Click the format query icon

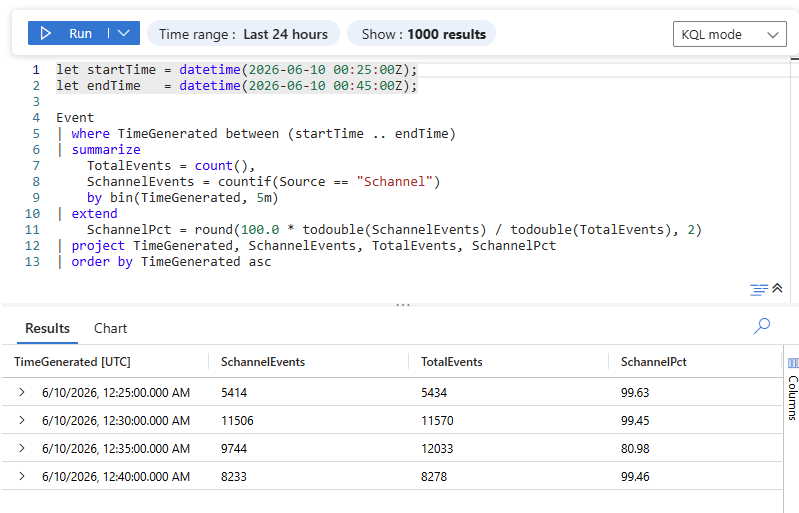pos(759,289)
